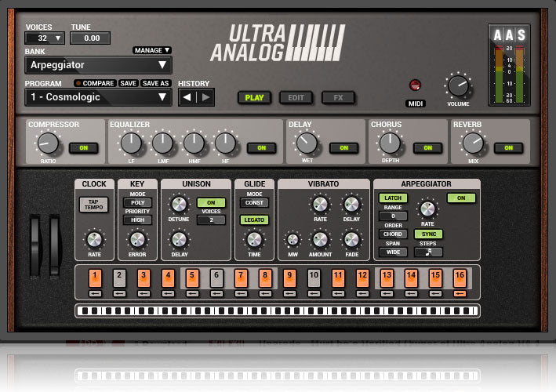Click the Vibrato MW knob
The height and width of the screenshot is (392, 556).
(293, 240)
